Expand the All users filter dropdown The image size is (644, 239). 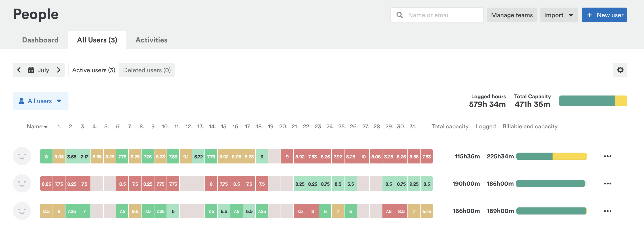[40, 101]
